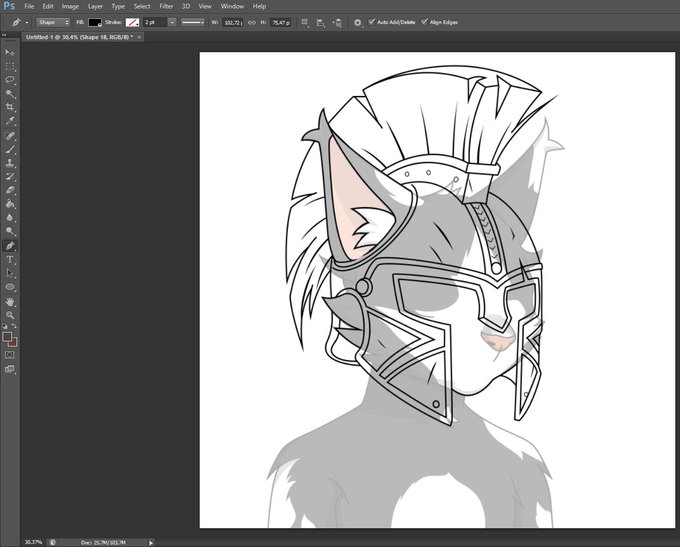The height and width of the screenshot is (547, 680).
Task: Open the Pen tool preset picker
Action: [27, 23]
